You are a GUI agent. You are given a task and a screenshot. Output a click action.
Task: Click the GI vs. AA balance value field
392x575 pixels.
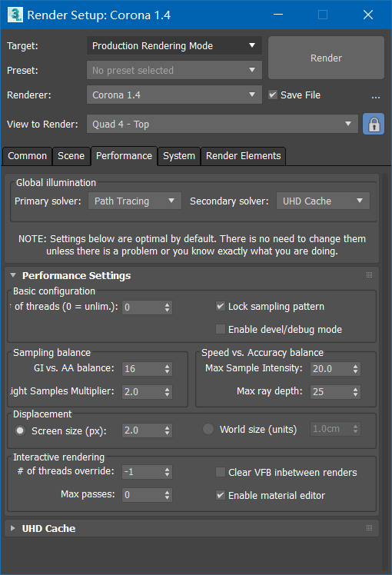pyautogui.click(x=142, y=369)
